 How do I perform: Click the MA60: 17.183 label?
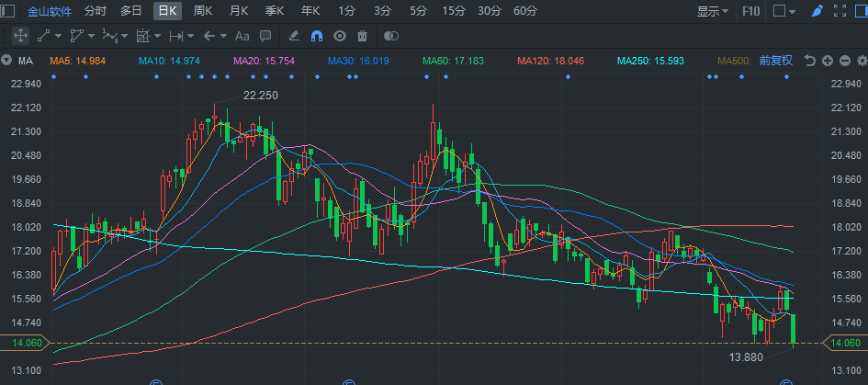[453, 61]
